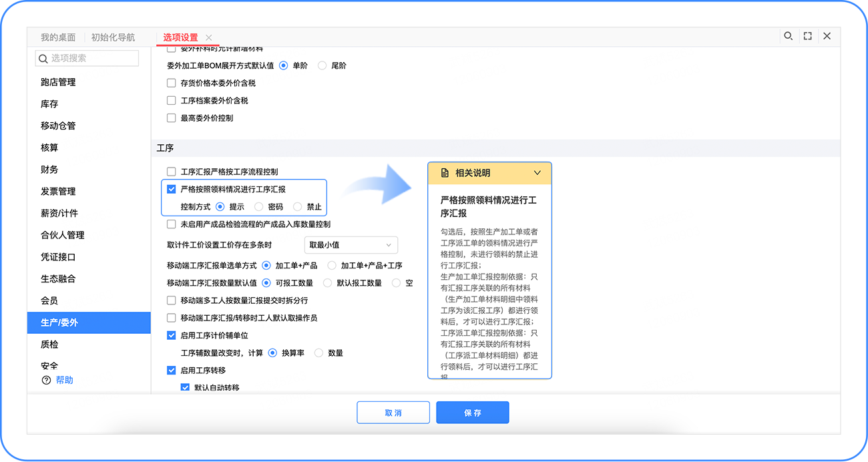Select 密码 control method radio

click(258, 207)
